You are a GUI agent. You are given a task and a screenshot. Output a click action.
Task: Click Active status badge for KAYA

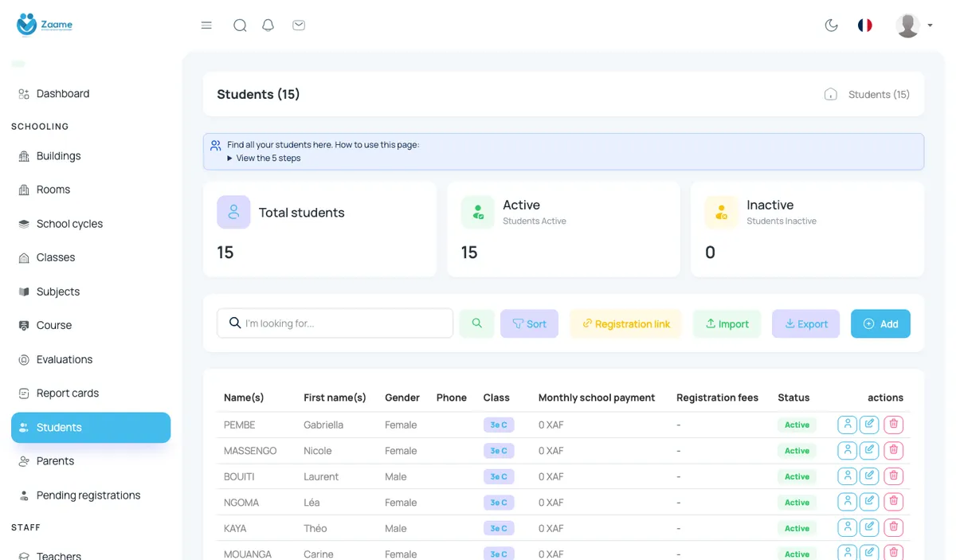click(797, 528)
